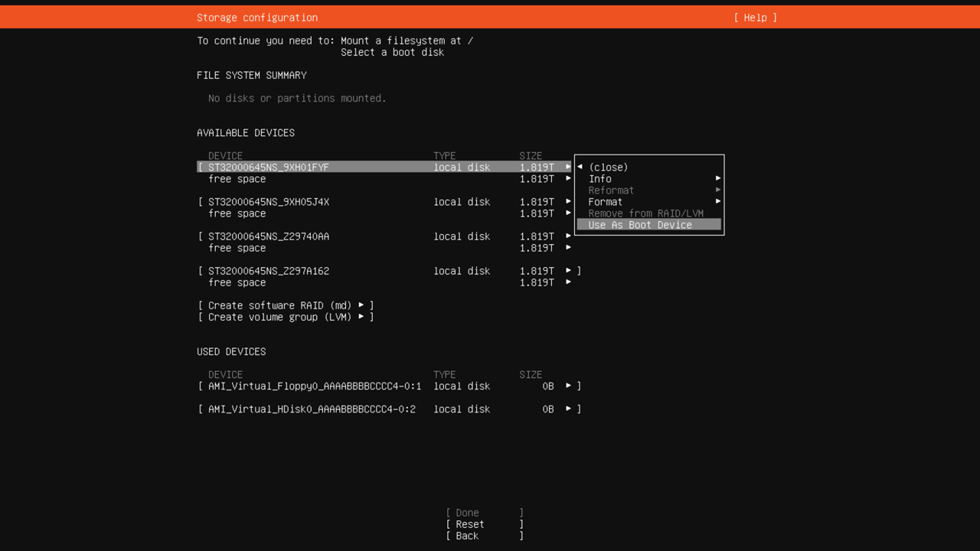This screenshot has width=980, height=551.
Task: Open the Info submenu entry
Action: click(600, 179)
